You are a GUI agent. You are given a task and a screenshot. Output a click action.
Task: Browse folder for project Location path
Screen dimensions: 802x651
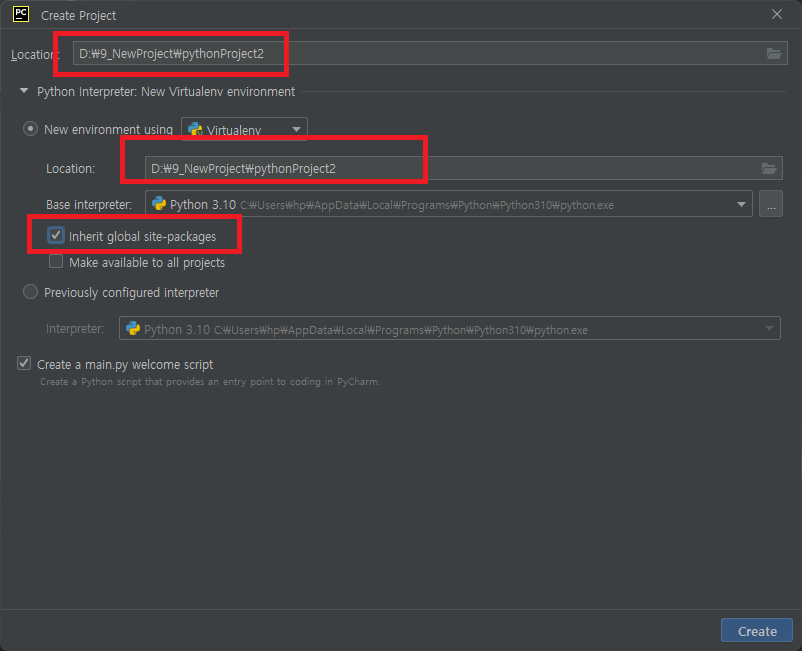773,54
